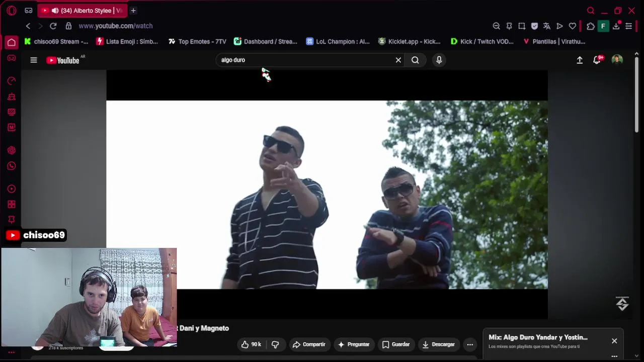Pause the video by clicking the player
This screenshot has height=362, width=644.
[327, 195]
